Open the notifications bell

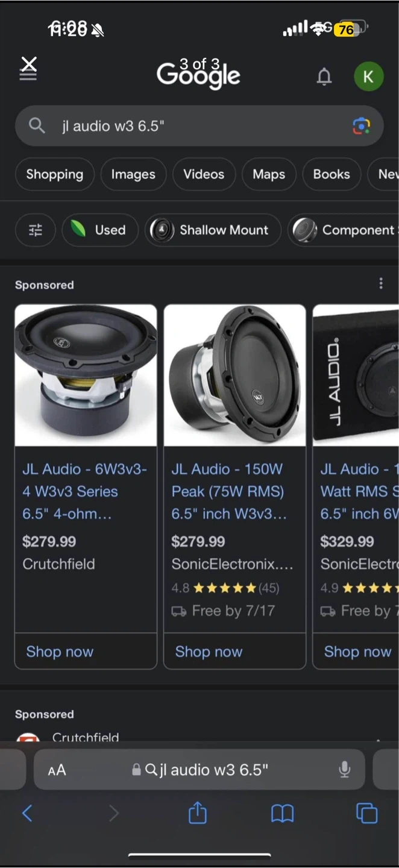pos(324,77)
